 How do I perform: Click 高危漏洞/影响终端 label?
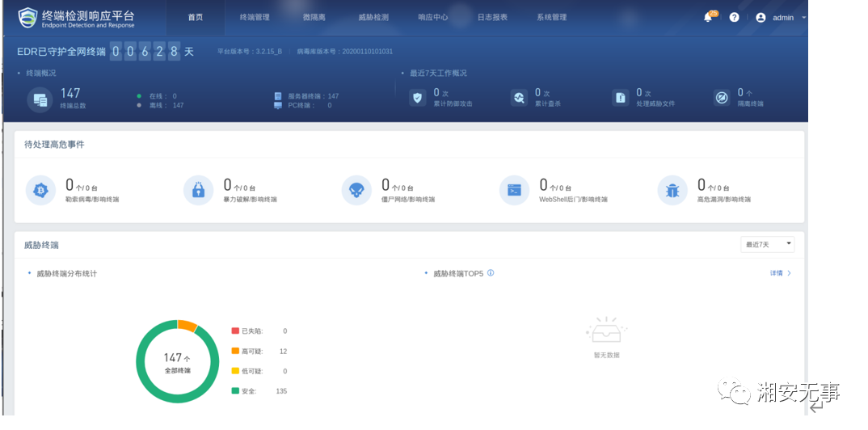pos(723,199)
